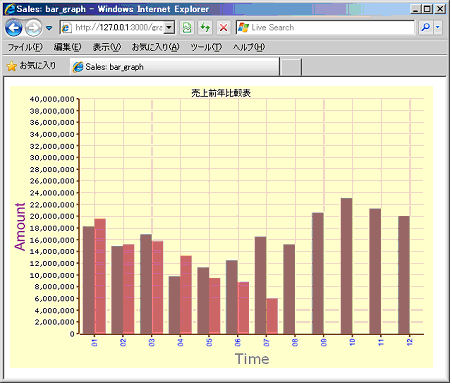452x385 pixels.
Task: Click the Amount axis label
Action: 20,226
